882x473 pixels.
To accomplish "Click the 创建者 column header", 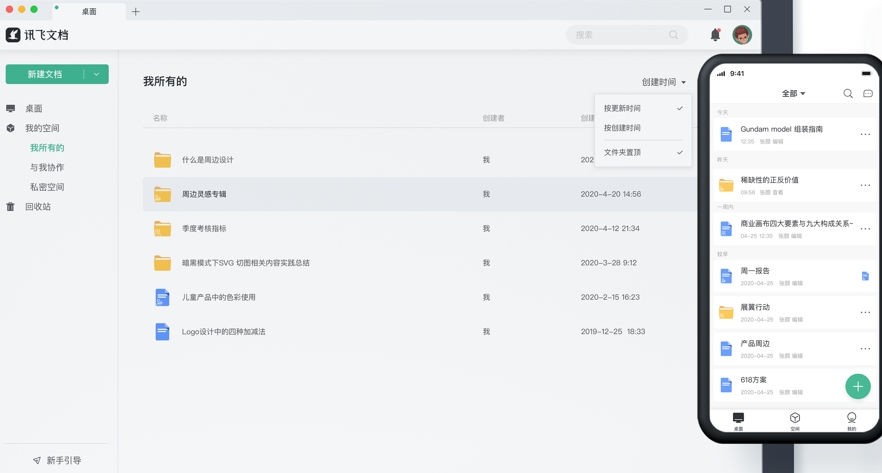I will tap(493, 118).
